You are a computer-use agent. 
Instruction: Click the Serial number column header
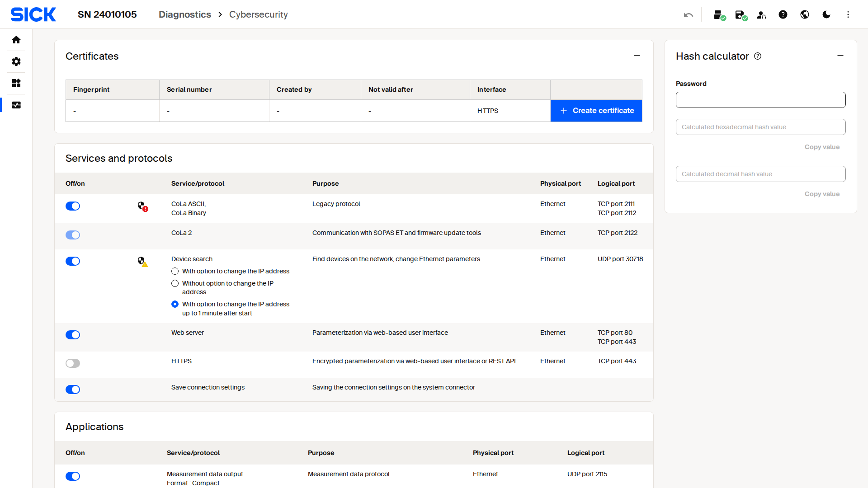214,89
